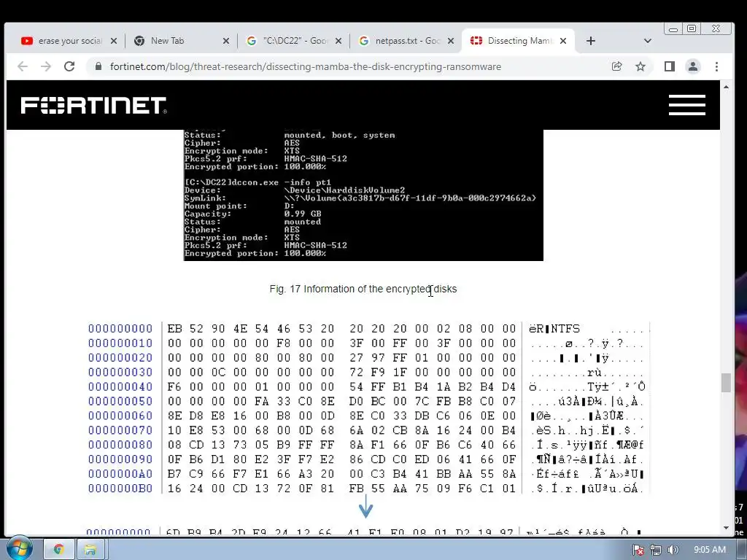This screenshot has height=560, width=747.
Task: Go back to the previous page
Action: coord(23,66)
